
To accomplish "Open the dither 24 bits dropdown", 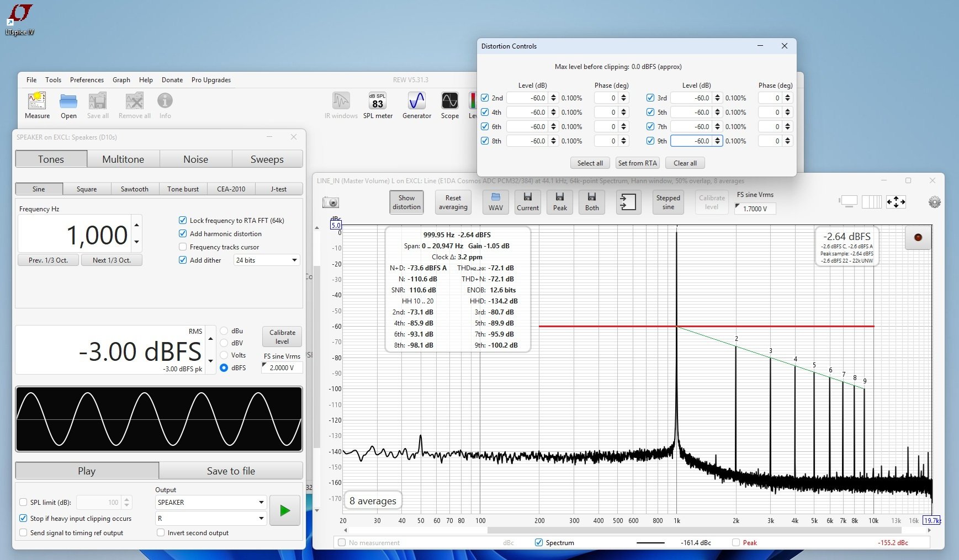I will coord(267,260).
